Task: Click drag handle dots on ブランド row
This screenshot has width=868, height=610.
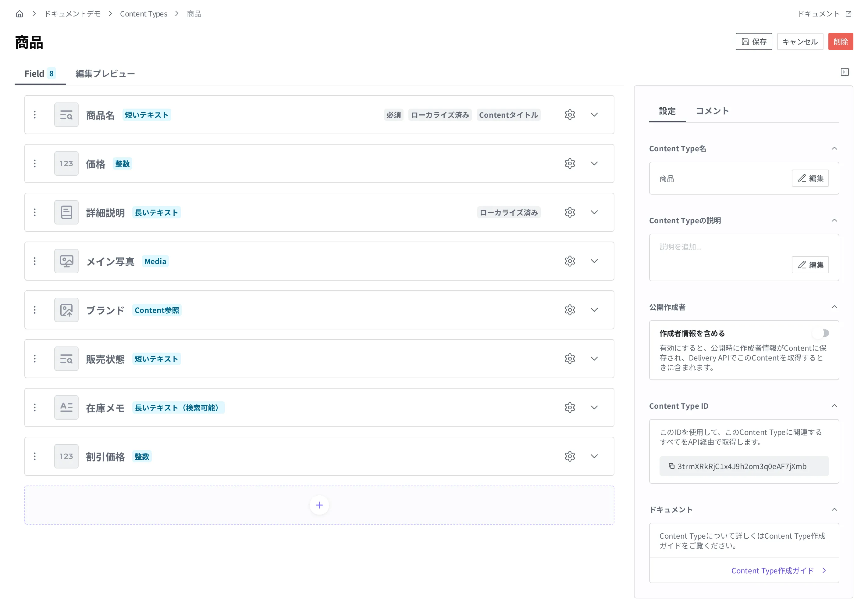Action: [35, 310]
